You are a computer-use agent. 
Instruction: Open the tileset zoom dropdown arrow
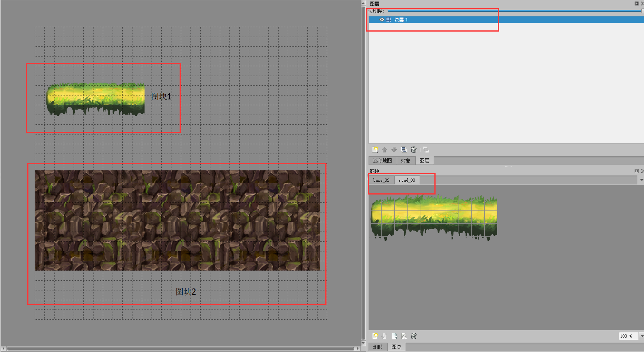point(641,336)
